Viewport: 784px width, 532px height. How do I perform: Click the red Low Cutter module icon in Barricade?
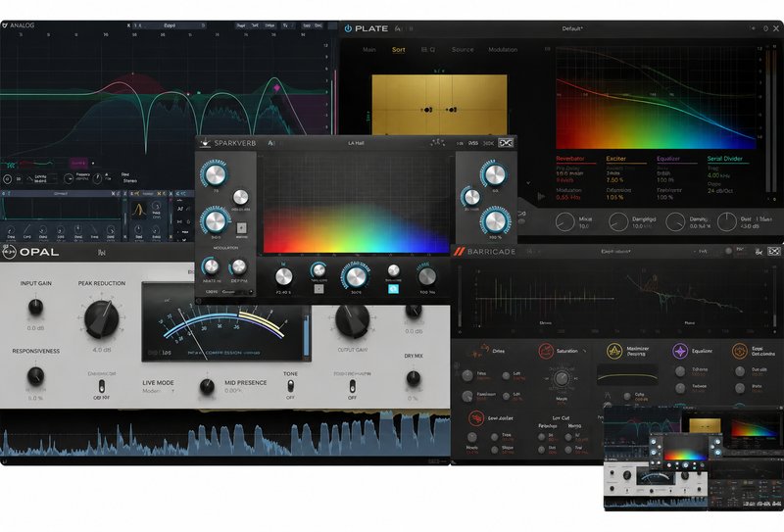[x=475, y=418]
